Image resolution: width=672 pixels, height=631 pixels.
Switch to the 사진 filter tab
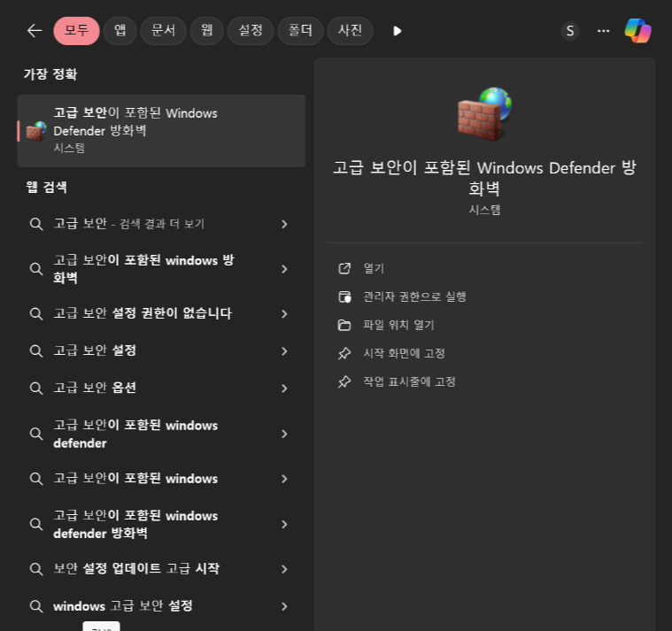350,31
